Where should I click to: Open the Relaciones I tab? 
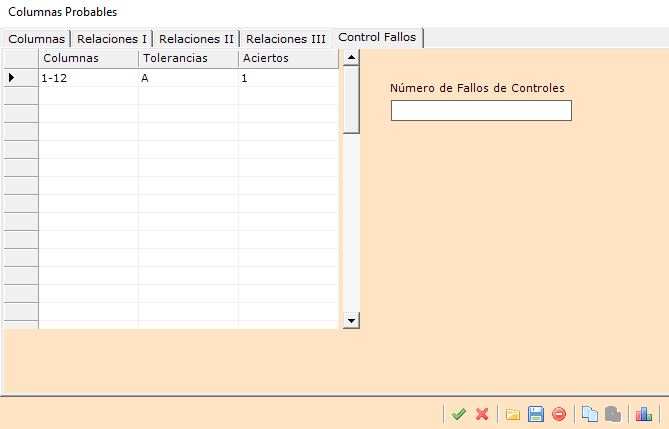[x=112, y=39]
